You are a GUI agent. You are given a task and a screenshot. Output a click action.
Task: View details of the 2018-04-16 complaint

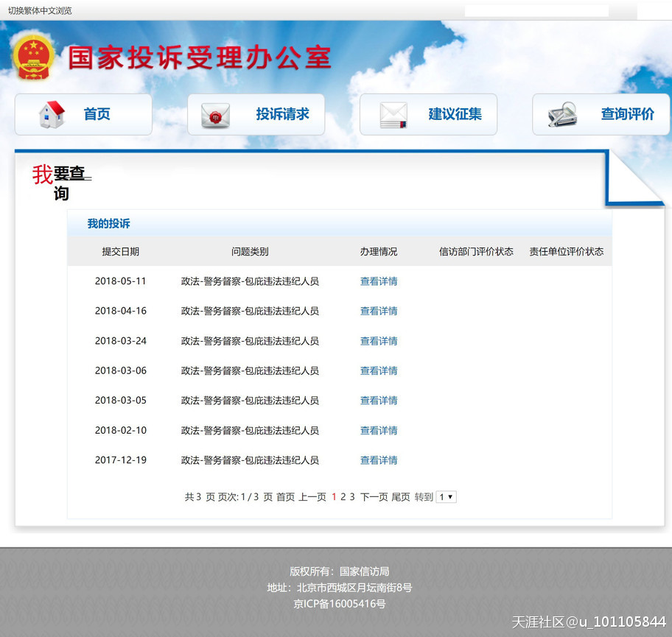[x=379, y=311]
